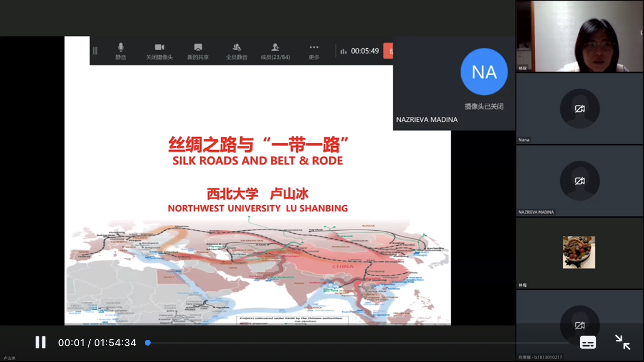This screenshot has width=644, height=362.
Task: Open the members (成员 23/84) list
Action: click(275, 47)
